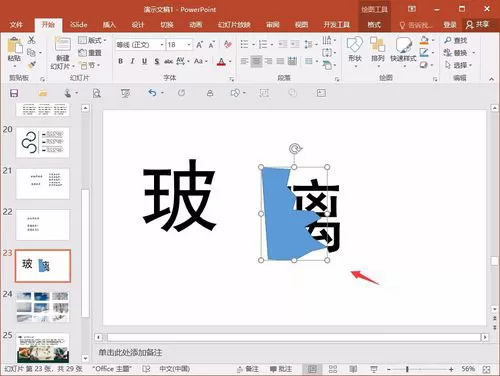Apply red font color A swatch
The height and width of the screenshot is (376, 500).
221,62
